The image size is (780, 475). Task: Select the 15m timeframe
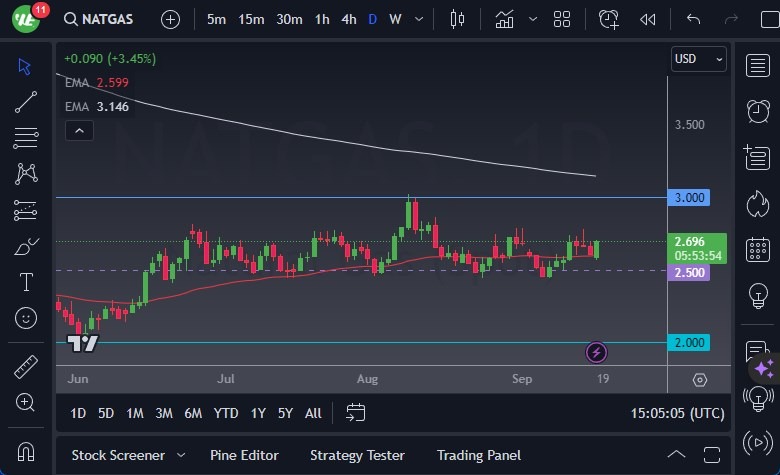point(251,19)
